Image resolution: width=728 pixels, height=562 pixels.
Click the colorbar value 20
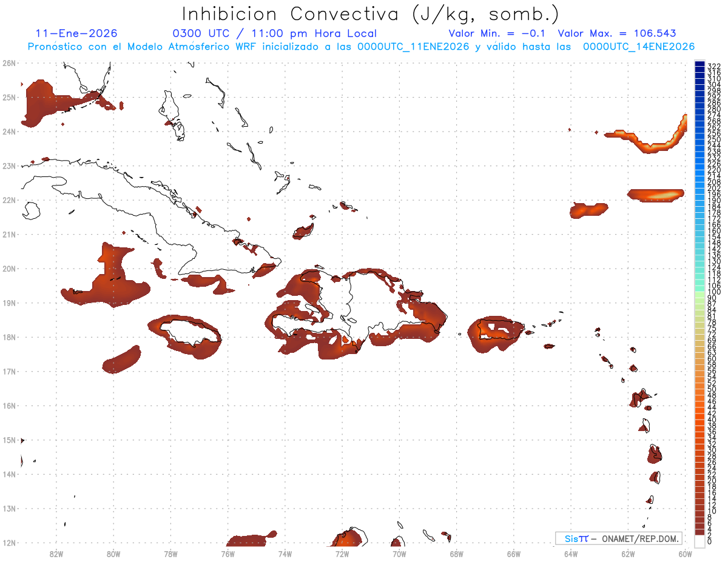point(712,481)
